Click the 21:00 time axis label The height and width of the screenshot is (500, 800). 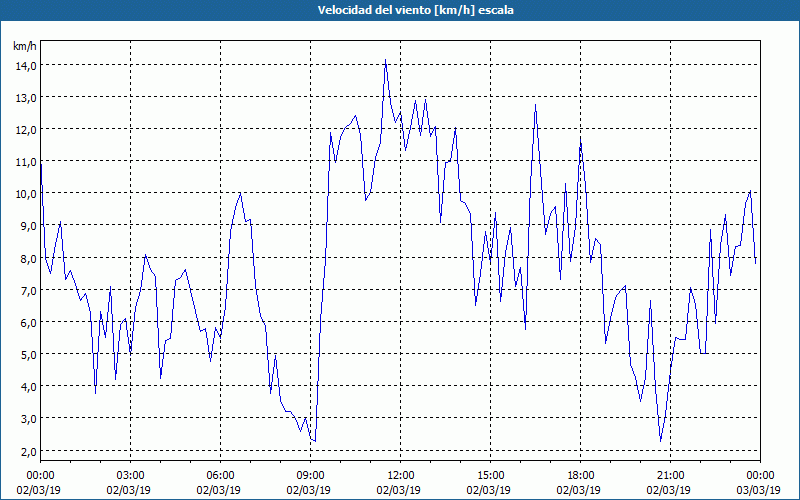click(670, 476)
